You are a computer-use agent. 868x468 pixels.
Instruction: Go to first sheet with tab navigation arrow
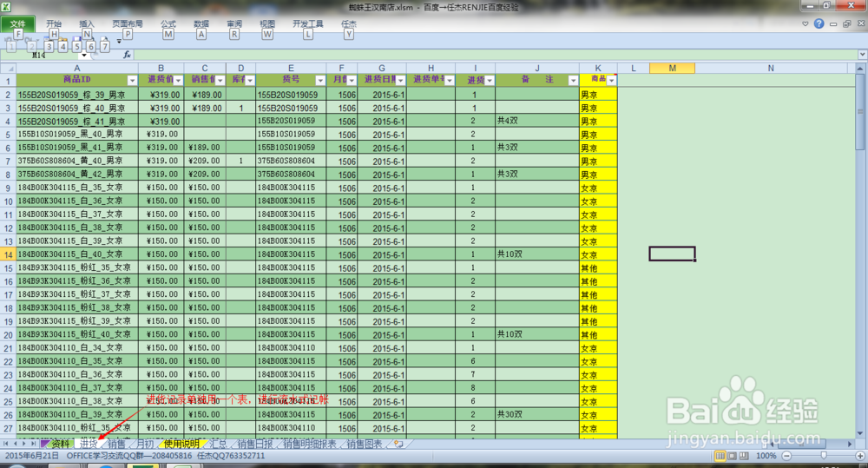pos(5,444)
